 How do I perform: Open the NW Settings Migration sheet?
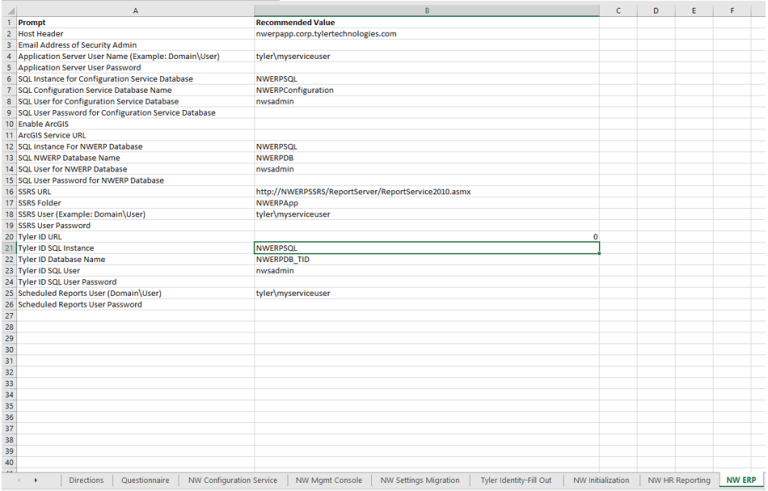[x=420, y=480]
